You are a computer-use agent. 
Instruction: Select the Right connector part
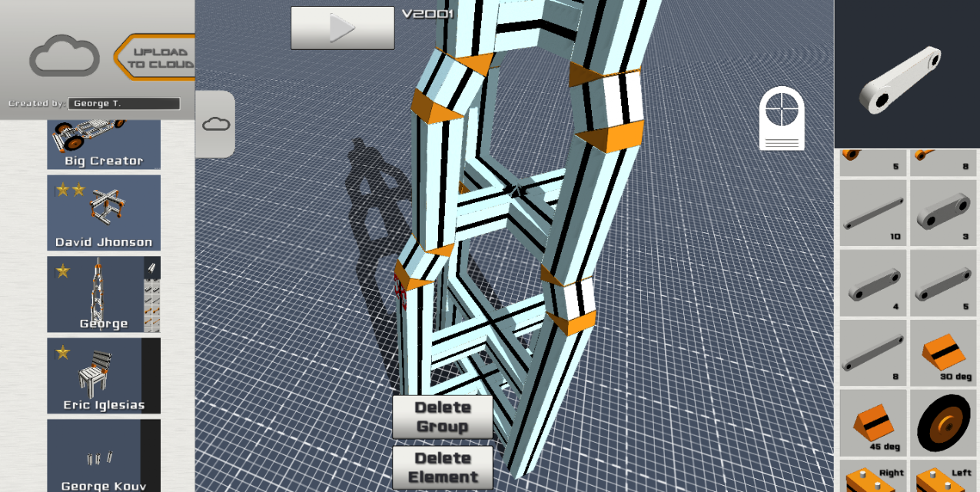(x=872, y=477)
